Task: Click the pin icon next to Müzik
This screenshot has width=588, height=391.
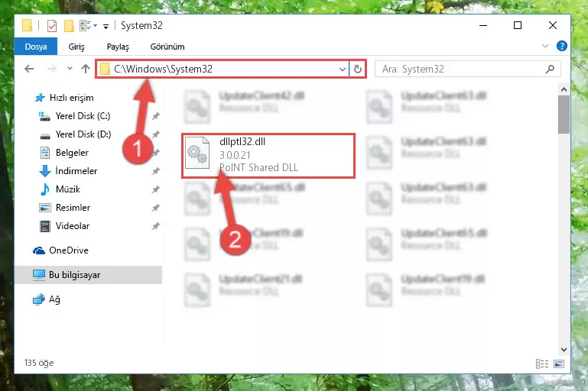Action: (156, 189)
